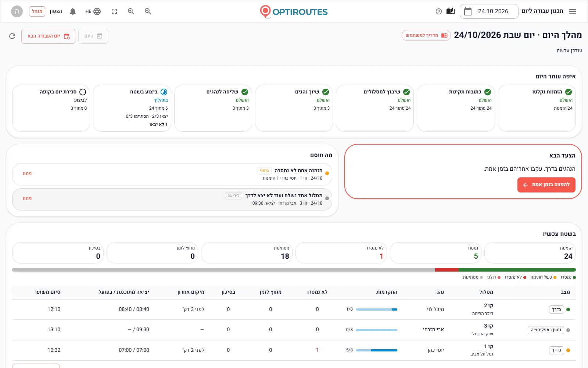Click the OPTIROUTES logo
Viewport: 588px width, 368px height.
[294, 12]
